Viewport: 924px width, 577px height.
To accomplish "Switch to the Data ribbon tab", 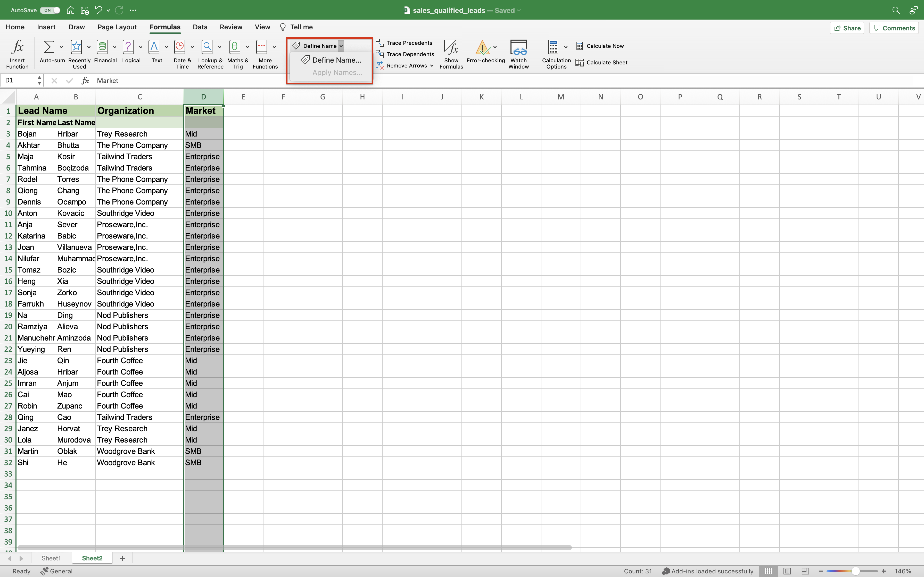I will (200, 27).
